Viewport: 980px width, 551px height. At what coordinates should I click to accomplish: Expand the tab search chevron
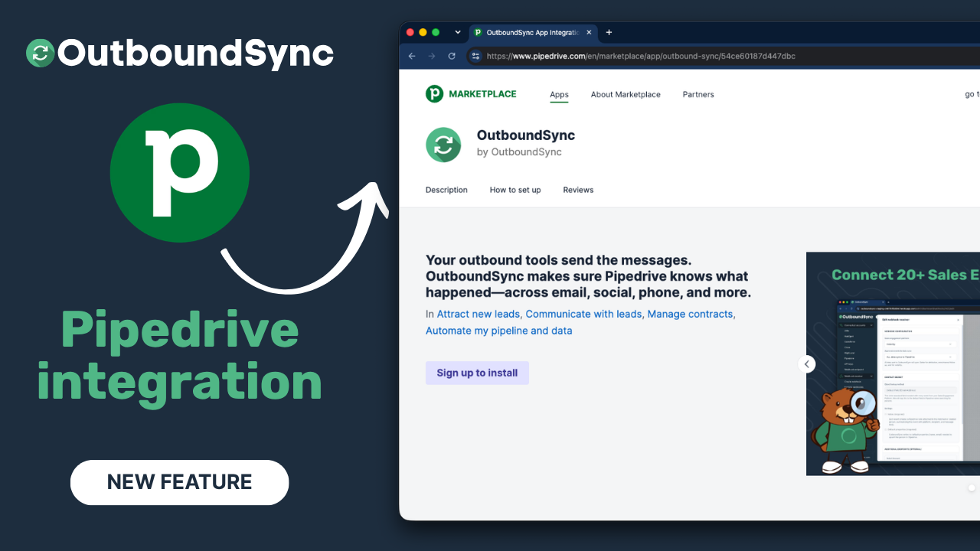[x=458, y=32]
